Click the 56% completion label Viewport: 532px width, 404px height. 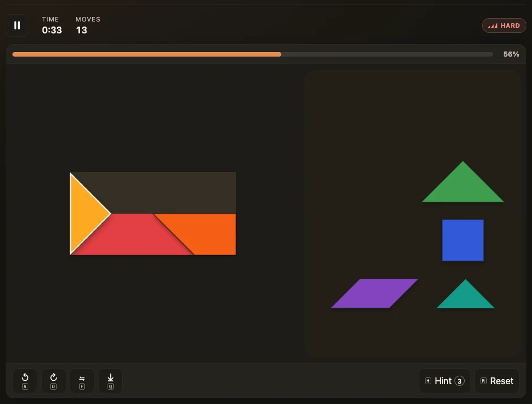(511, 54)
